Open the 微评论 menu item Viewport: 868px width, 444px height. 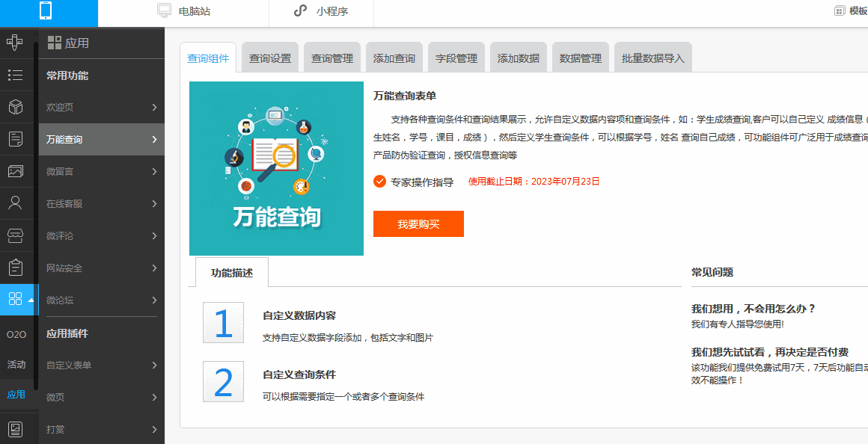[102, 235]
